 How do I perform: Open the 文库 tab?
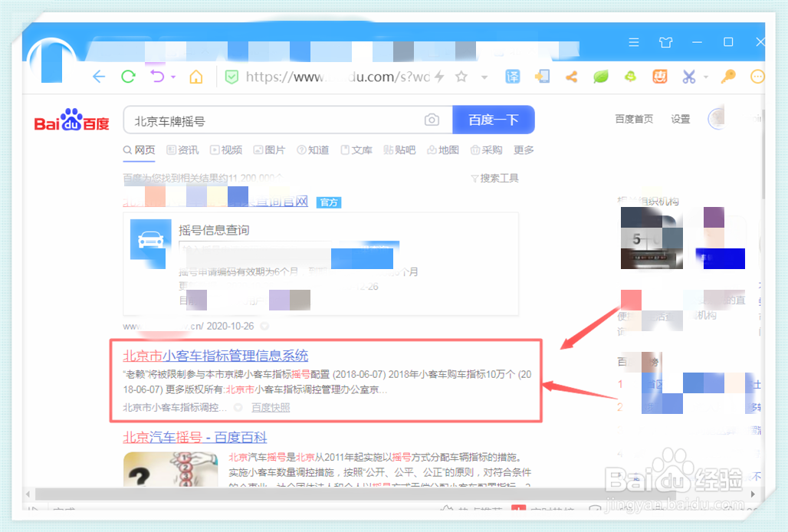[356, 150]
